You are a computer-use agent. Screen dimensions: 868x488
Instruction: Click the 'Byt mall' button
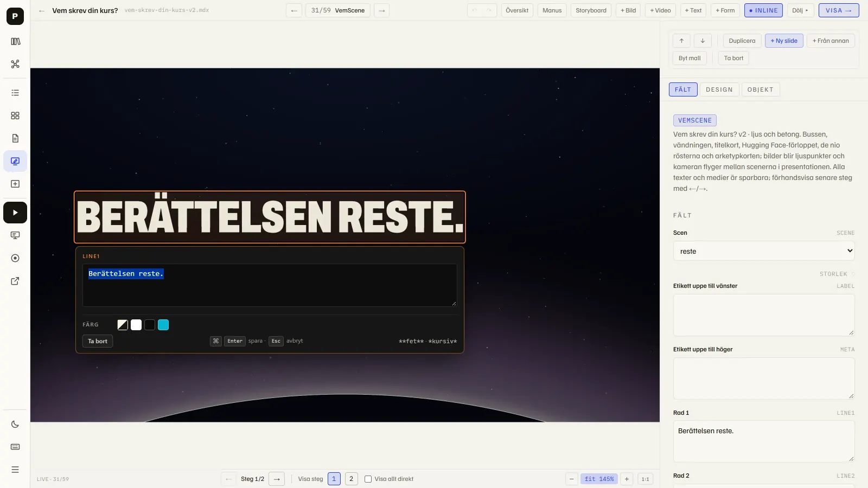pos(690,58)
